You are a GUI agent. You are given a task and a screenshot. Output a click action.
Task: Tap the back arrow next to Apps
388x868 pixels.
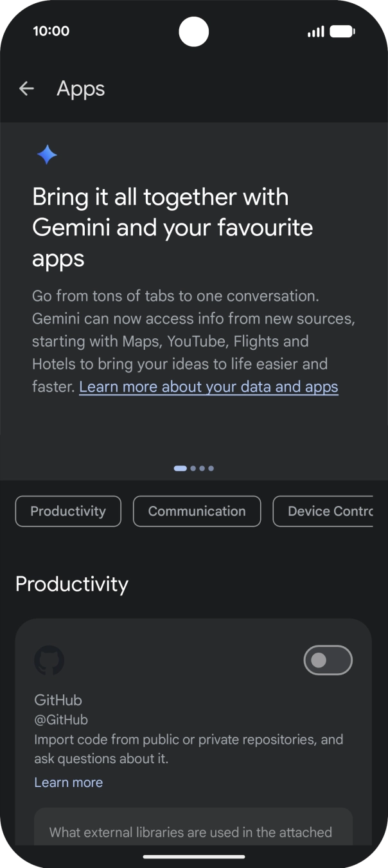pyautogui.click(x=26, y=88)
